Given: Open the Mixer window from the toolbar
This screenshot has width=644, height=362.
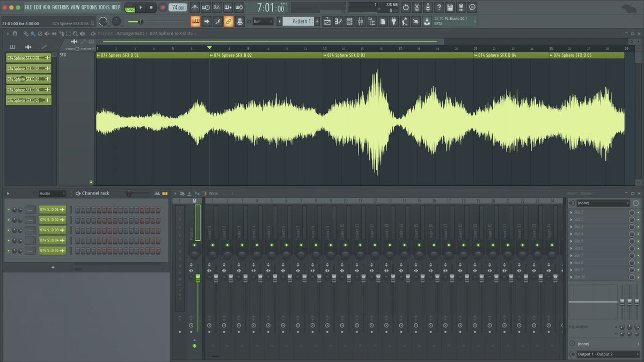Looking at the screenshot, I should pos(360,21).
